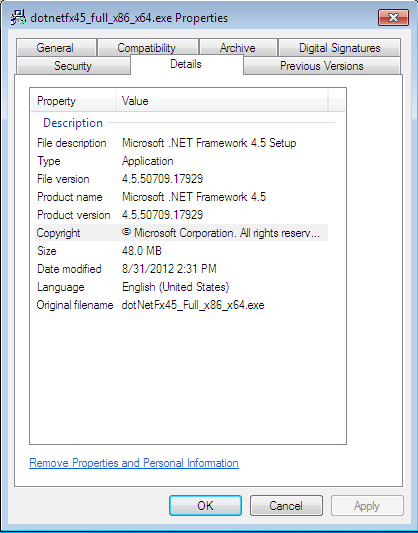Viewport: 418px width, 533px height.
Task: Click the File version value 4.5.50709.17929
Action: pyautogui.click(x=162, y=179)
